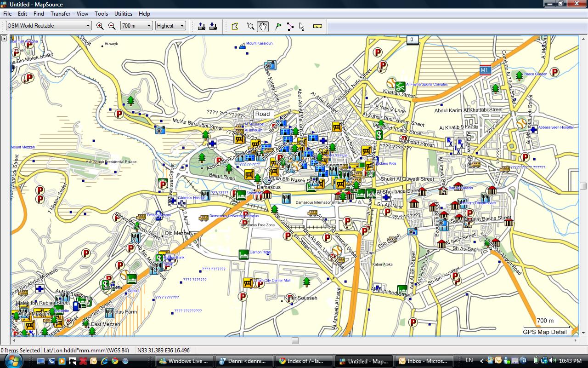This screenshot has height=368, width=588.
Task: Click the Damascus city label
Action: point(268,187)
